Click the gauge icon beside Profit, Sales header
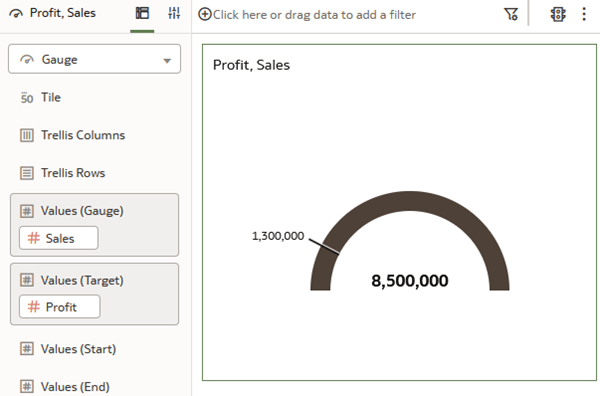The height and width of the screenshot is (396, 600). (x=16, y=14)
